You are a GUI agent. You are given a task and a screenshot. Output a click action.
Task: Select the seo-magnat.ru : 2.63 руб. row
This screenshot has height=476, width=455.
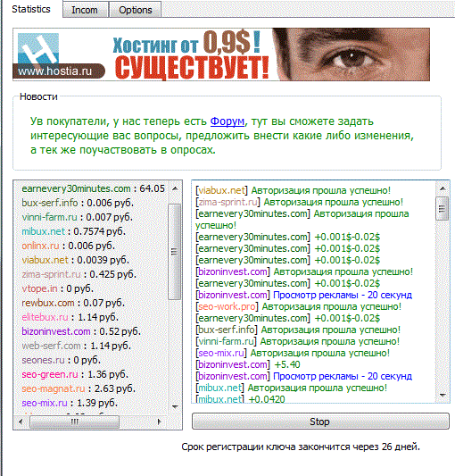(x=79, y=388)
